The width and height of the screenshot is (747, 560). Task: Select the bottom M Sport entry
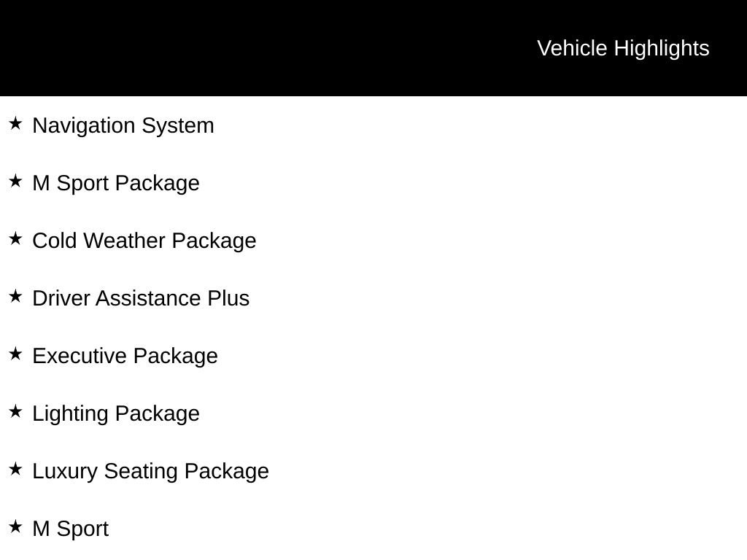click(71, 529)
